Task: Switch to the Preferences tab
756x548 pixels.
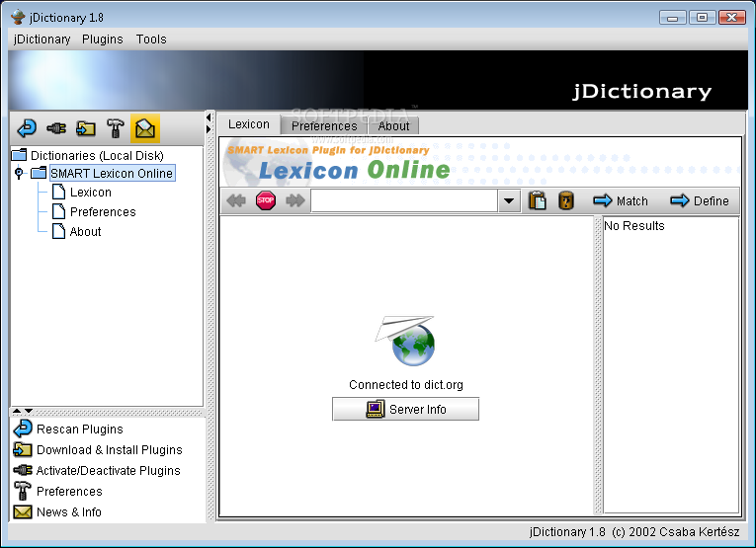Action: (324, 125)
